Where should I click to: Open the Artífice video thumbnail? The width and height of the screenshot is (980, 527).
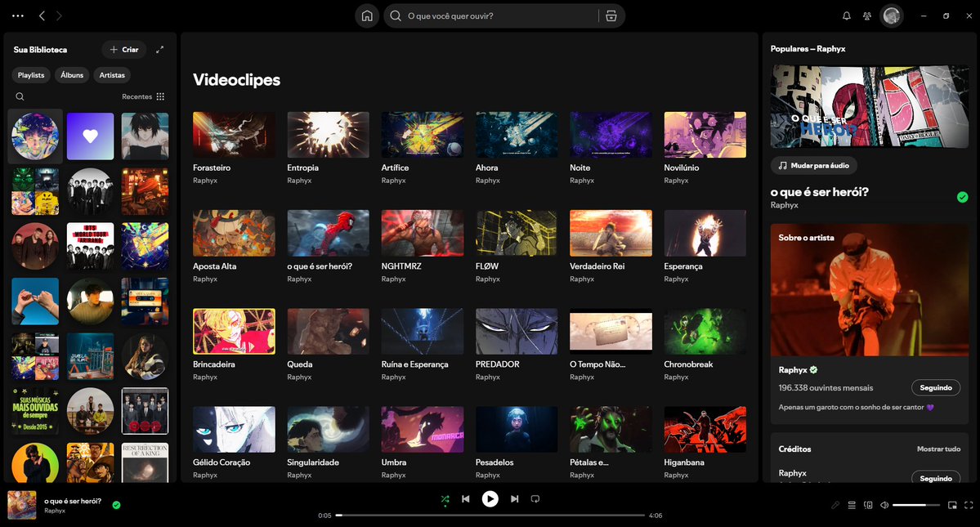coord(423,135)
